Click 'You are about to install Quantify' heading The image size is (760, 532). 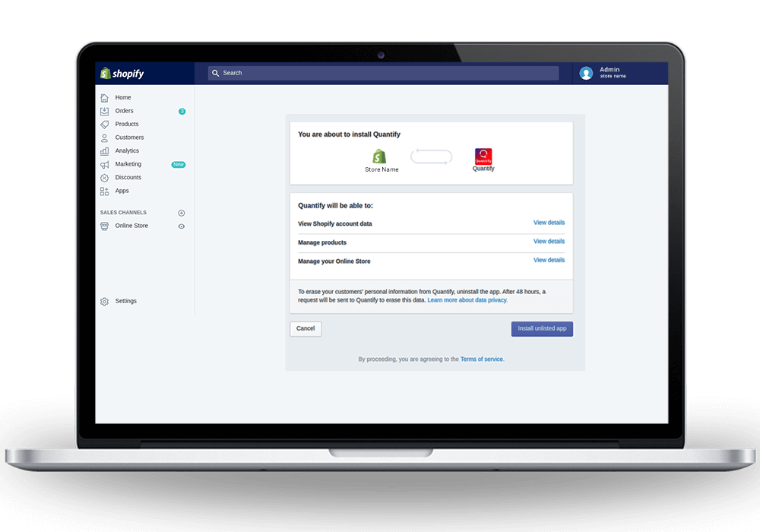[x=349, y=135]
